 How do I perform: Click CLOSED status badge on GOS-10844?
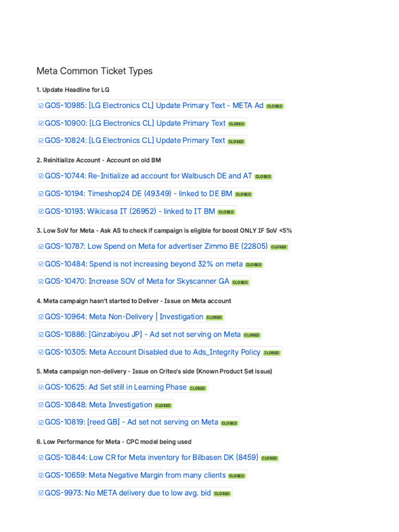[x=270, y=458]
